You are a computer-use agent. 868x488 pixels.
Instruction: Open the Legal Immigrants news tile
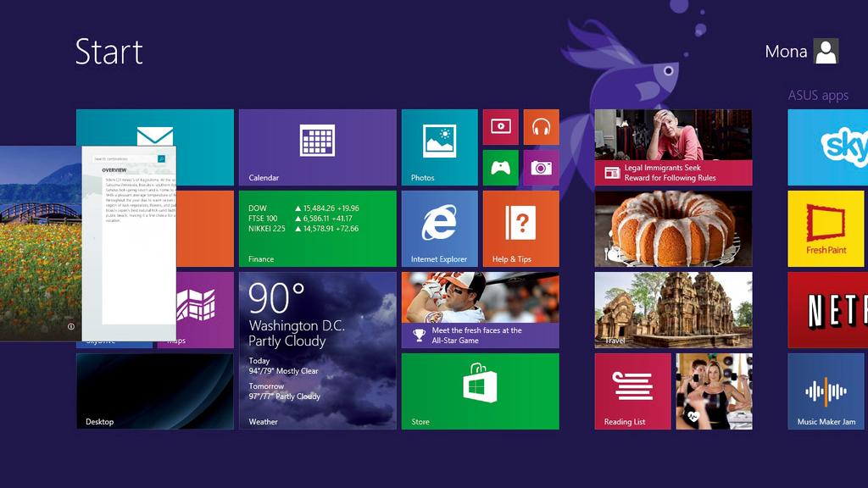(674, 147)
